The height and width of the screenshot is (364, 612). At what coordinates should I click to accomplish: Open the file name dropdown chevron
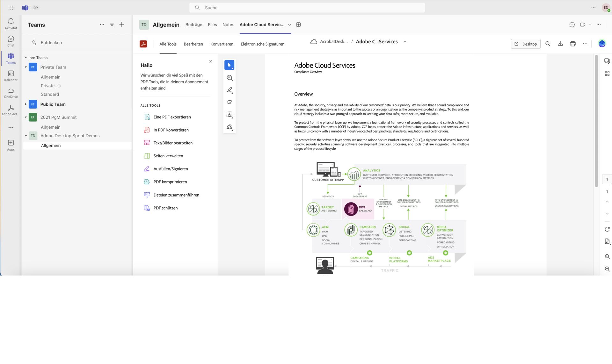click(405, 41)
